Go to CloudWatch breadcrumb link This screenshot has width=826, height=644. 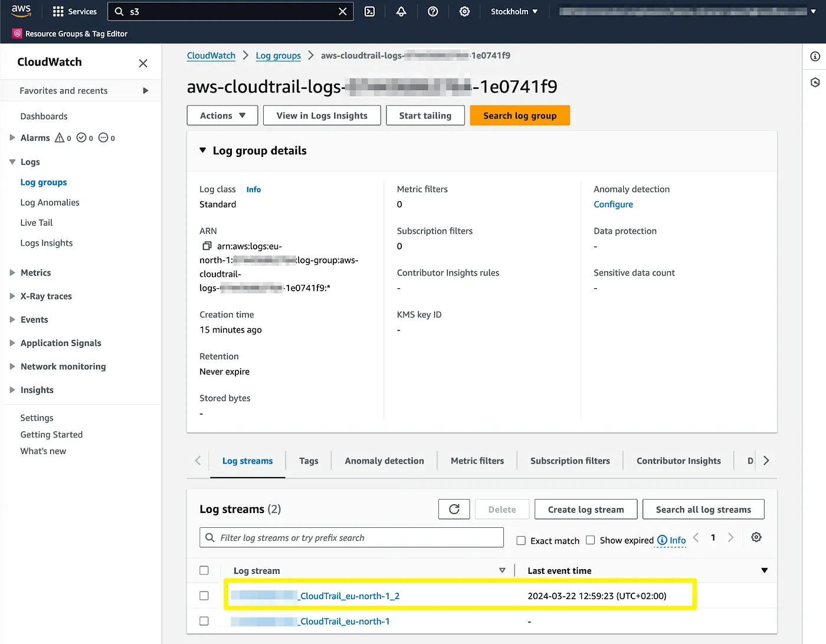click(x=211, y=55)
